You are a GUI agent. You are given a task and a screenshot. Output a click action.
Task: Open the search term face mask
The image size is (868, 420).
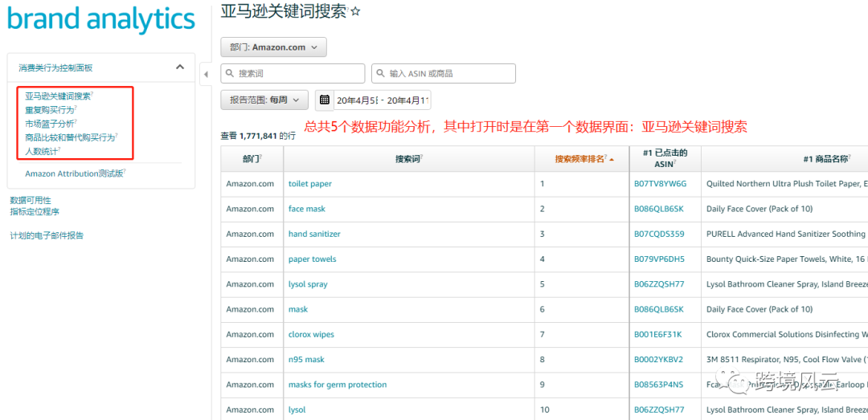307,209
